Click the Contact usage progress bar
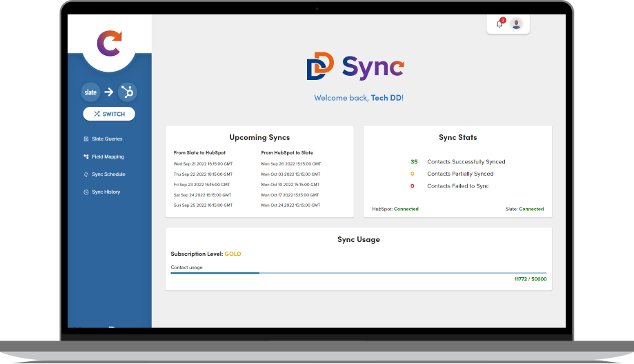Screen dimensions: 634x364 pos(359,273)
